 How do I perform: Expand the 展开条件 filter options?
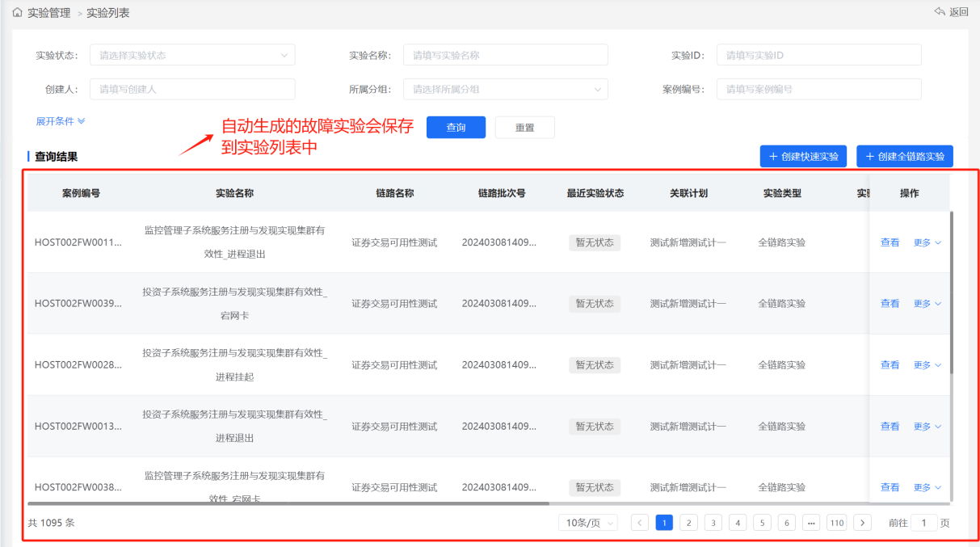61,121
